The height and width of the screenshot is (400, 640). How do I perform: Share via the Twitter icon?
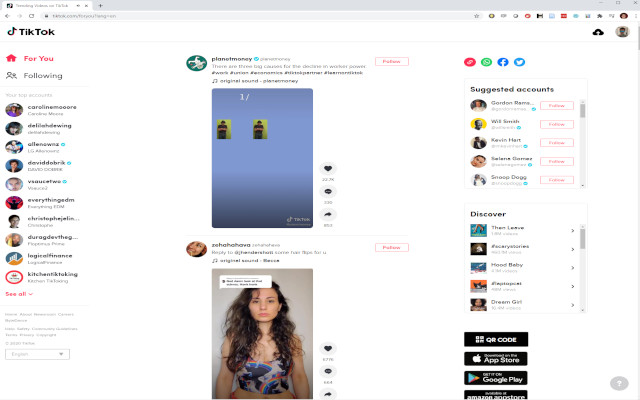[519, 62]
